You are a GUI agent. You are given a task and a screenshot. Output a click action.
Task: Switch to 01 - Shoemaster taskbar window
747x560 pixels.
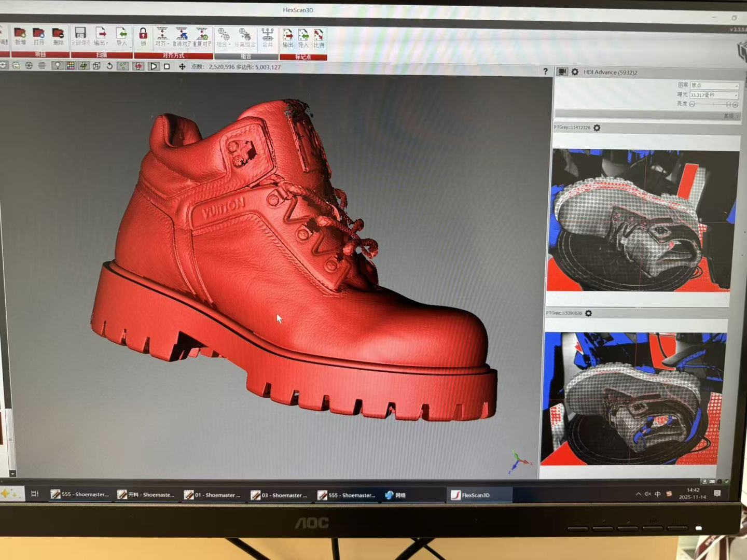213,495
